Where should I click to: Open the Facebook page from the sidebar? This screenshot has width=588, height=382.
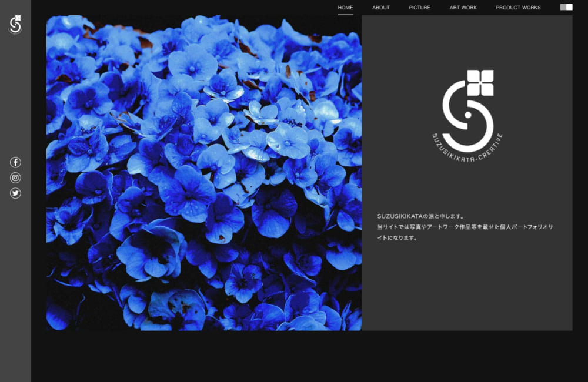pos(15,162)
